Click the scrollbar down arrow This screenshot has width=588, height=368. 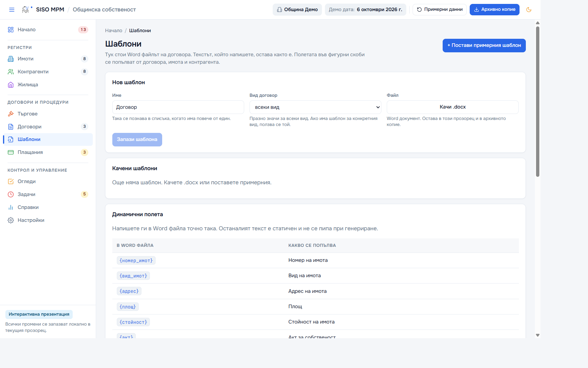[538, 335]
